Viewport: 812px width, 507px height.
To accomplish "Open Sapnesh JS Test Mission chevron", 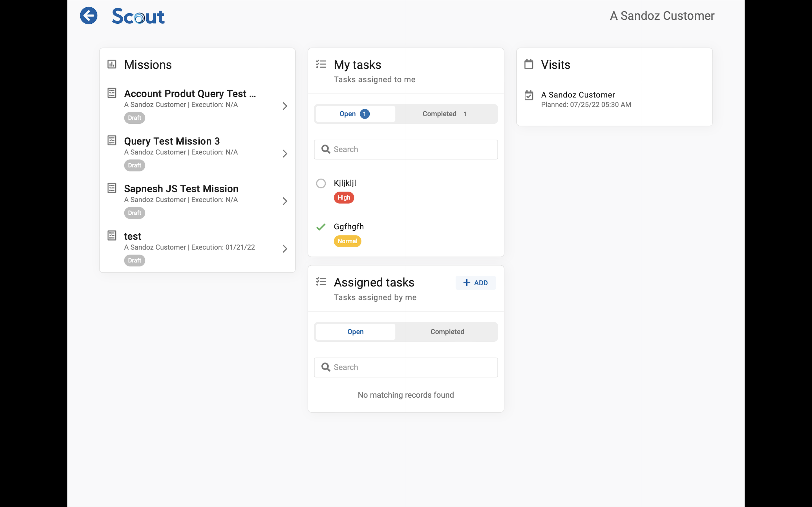I will click(284, 201).
